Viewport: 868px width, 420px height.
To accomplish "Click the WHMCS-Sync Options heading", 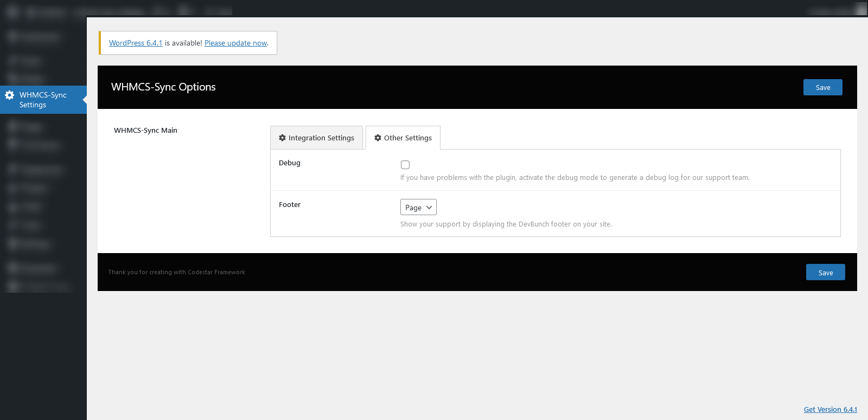I will [x=163, y=87].
